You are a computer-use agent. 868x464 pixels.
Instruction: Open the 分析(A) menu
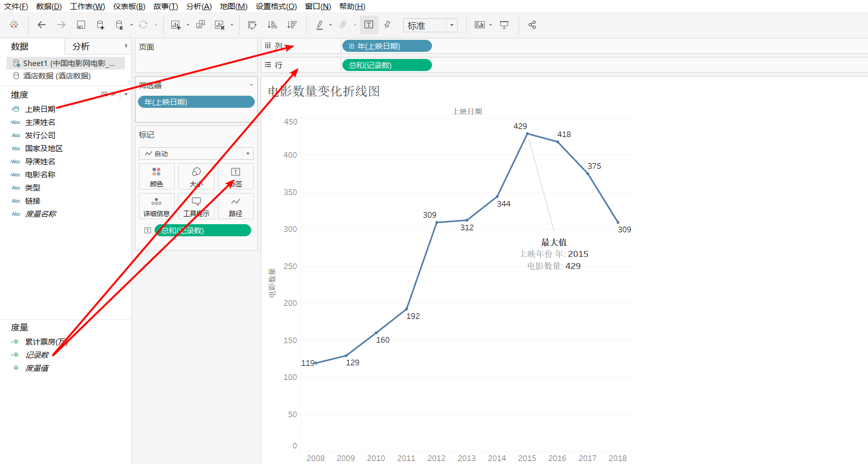[x=199, y=7]
